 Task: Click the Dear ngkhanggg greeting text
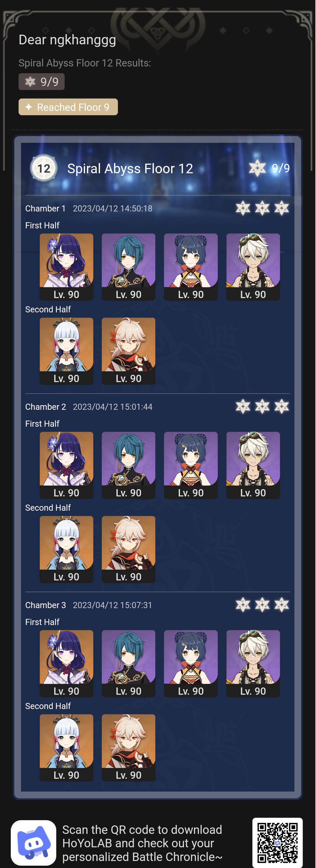pyautogui.click(x=67, y=40)
